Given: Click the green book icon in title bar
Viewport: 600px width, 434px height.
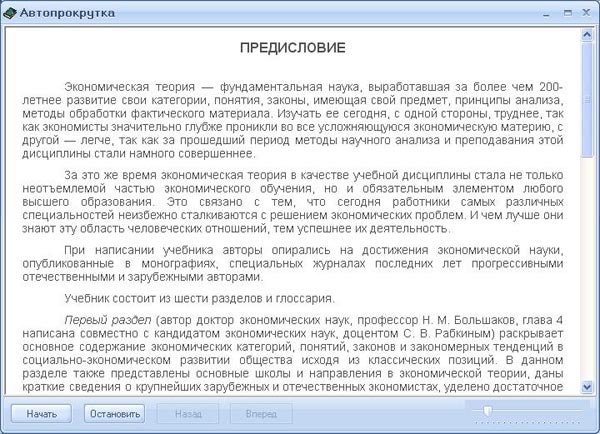Looking at the screenshot, I should pos(9,13).
